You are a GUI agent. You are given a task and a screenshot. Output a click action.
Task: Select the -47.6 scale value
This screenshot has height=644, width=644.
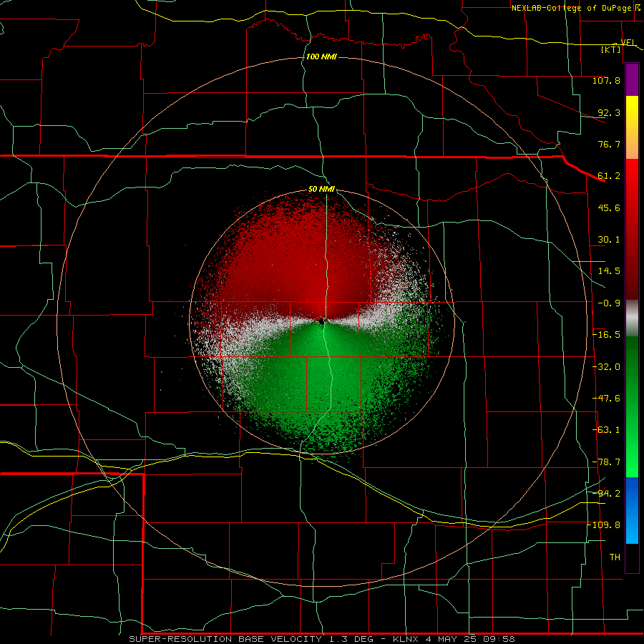click(x=606, y=399)
